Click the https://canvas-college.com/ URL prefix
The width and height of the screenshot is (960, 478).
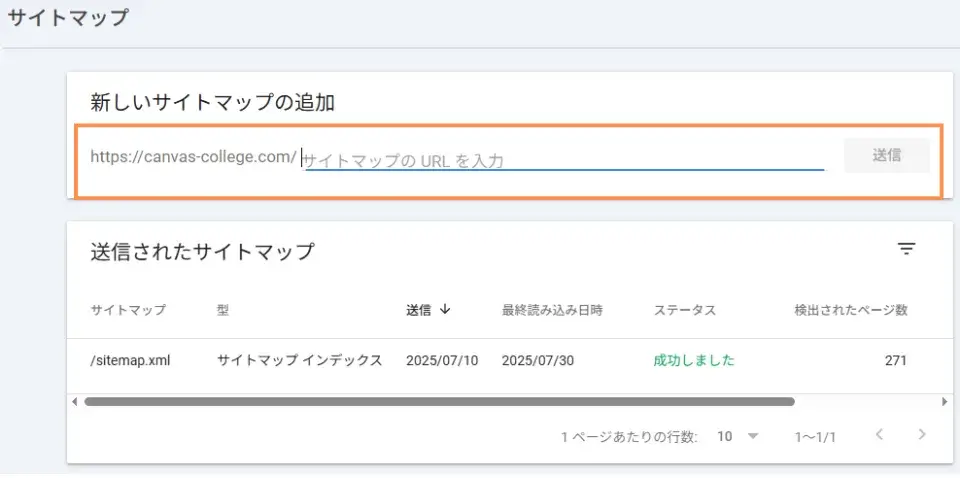click(193, 157)
